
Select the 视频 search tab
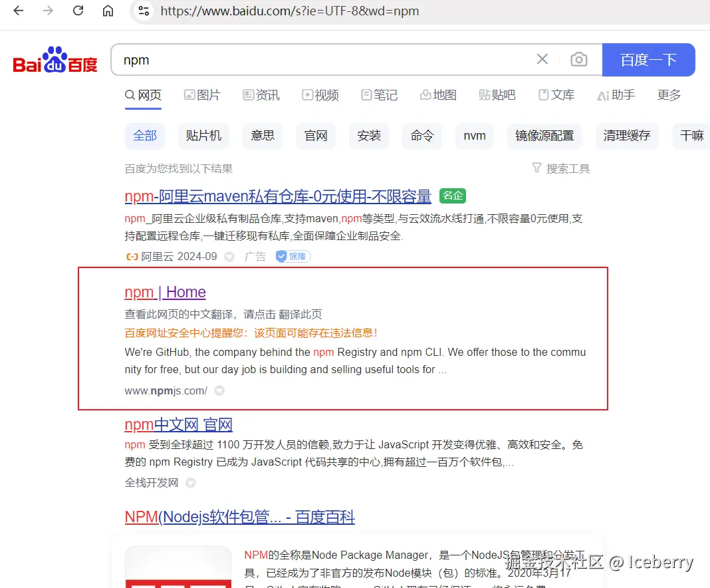point(320,95)
